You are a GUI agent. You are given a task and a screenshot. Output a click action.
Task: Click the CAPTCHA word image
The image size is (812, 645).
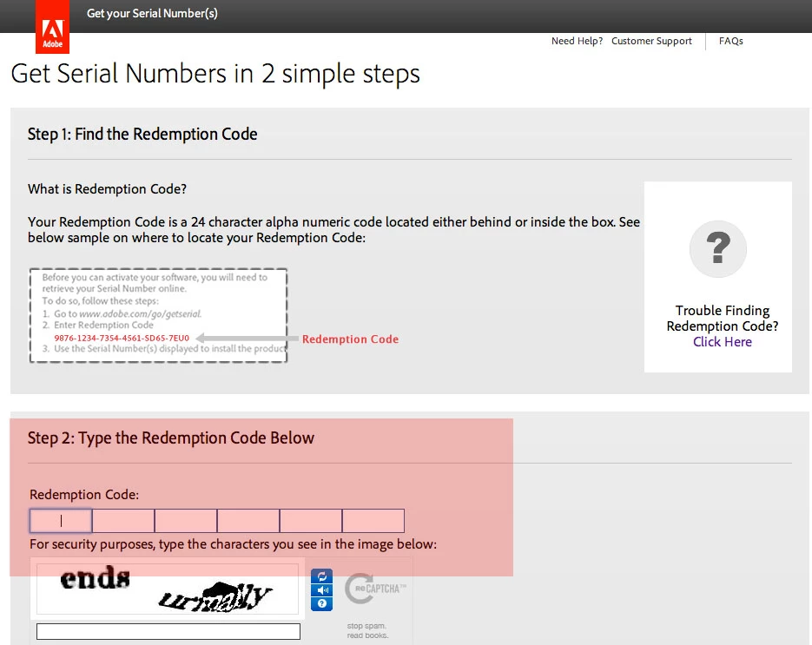point(168,589)
